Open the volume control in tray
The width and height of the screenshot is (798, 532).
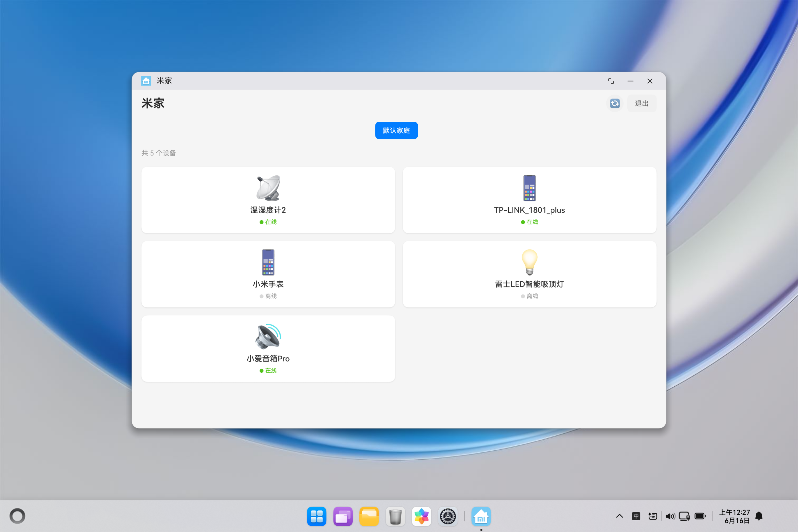pyautogui.click(x=670, y=516)
